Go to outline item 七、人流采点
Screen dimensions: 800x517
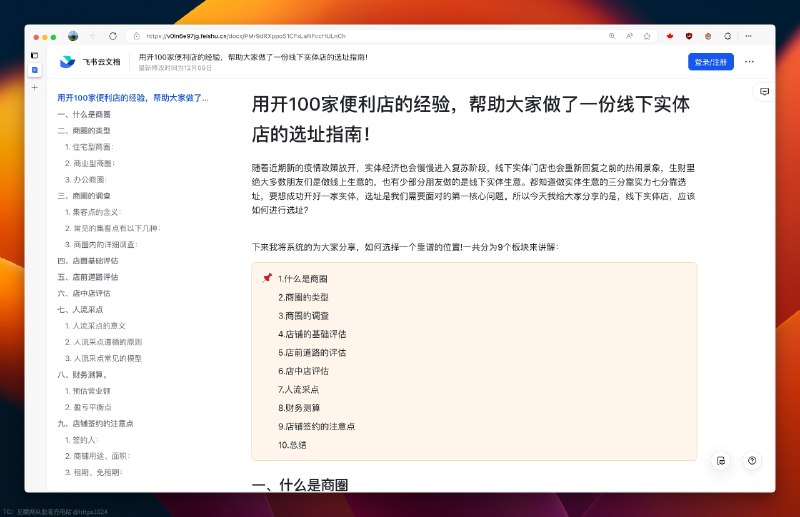[x=80, y=309]
